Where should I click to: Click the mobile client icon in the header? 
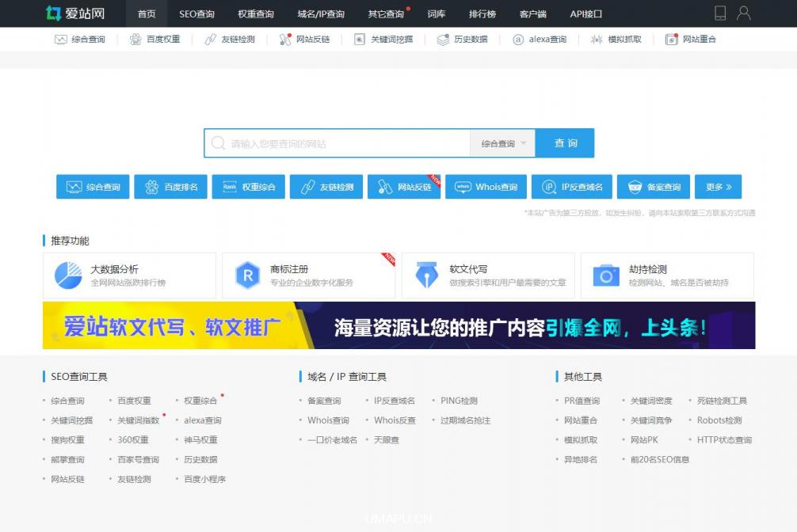[719, 13]
